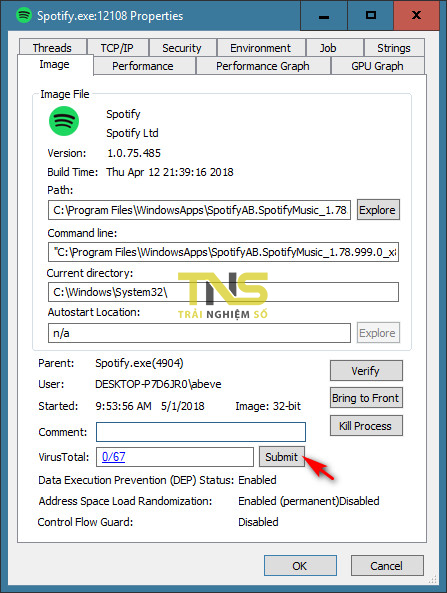Click the Enabled (permanent)Disabled ASLR value

click(x=309, y=501)
